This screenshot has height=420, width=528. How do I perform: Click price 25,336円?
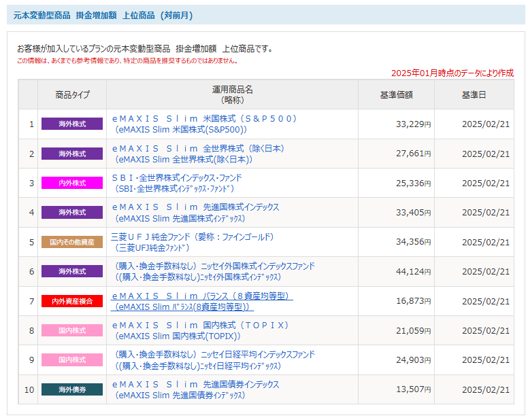pos(413,183)
